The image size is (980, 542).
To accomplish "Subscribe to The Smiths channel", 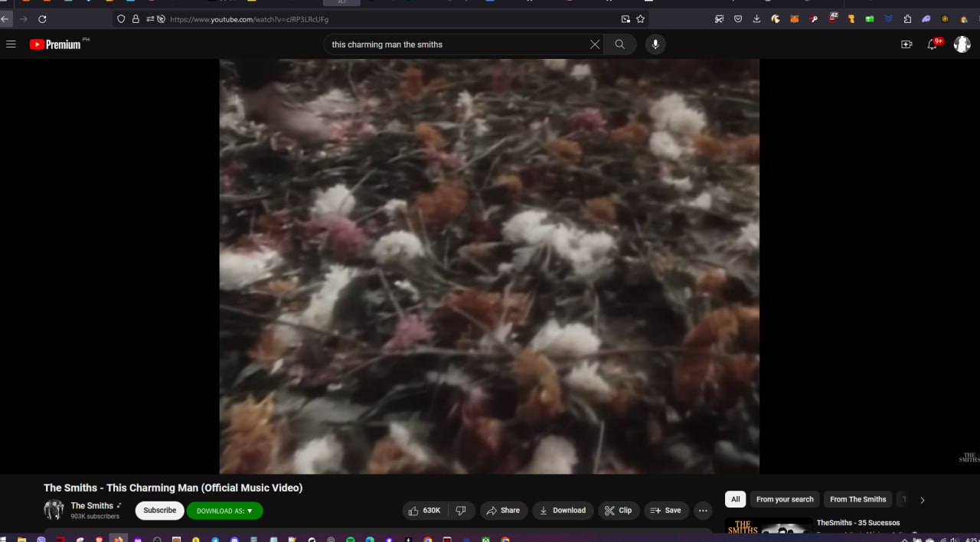I will pyautogui.click(x=160, y=511).
